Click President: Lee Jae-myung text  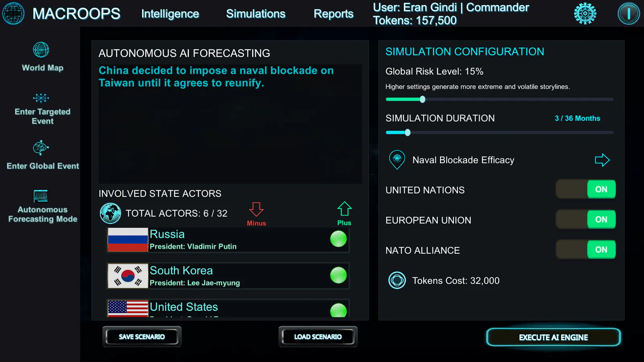[x=195, y=283]
